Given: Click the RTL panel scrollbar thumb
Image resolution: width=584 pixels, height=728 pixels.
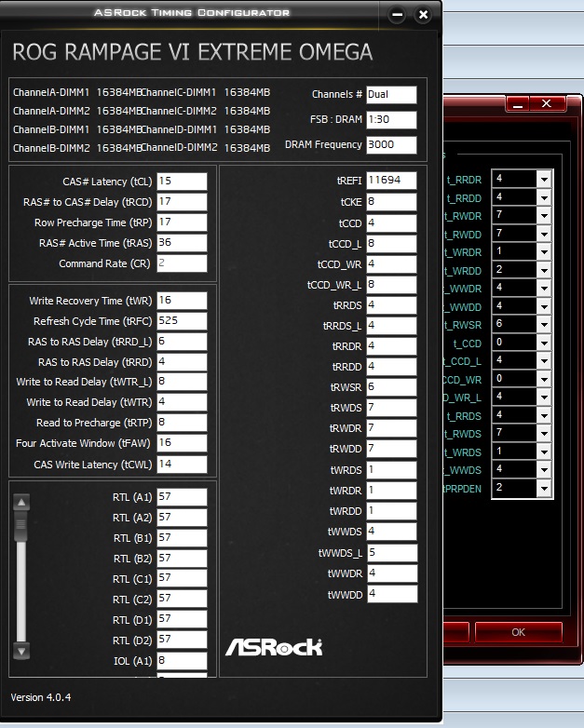Looking at the screenshot, I should pyautogui.click(x=21, y=526).
